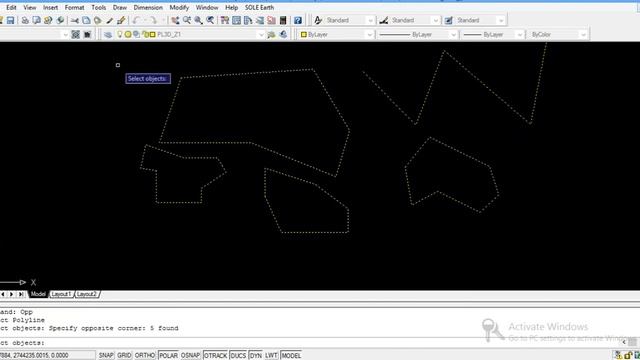This screenshot has height=360, width=640.
Task: Click the Layer Previous icon
Action: [283, 35]
